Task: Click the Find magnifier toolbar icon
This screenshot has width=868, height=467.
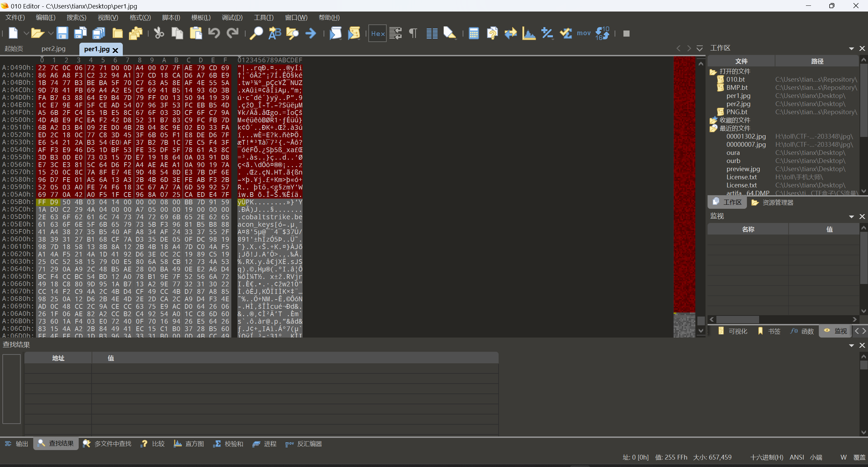Action: tap(256, 33)
